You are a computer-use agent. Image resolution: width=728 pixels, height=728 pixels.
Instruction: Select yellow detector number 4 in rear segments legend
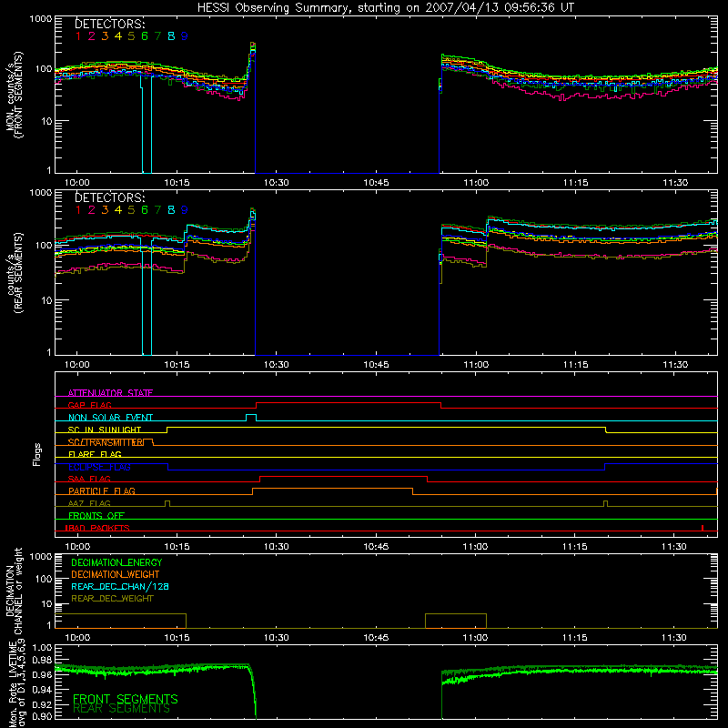pos(118,210)
